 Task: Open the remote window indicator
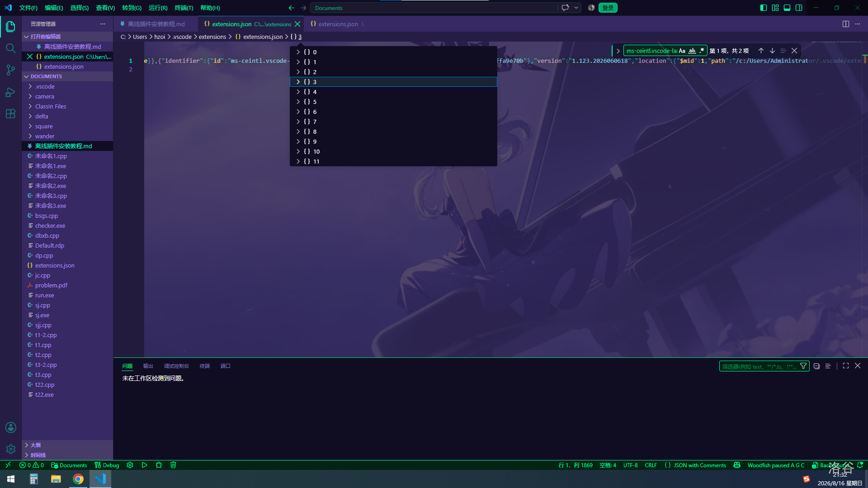tap(8, 465)
